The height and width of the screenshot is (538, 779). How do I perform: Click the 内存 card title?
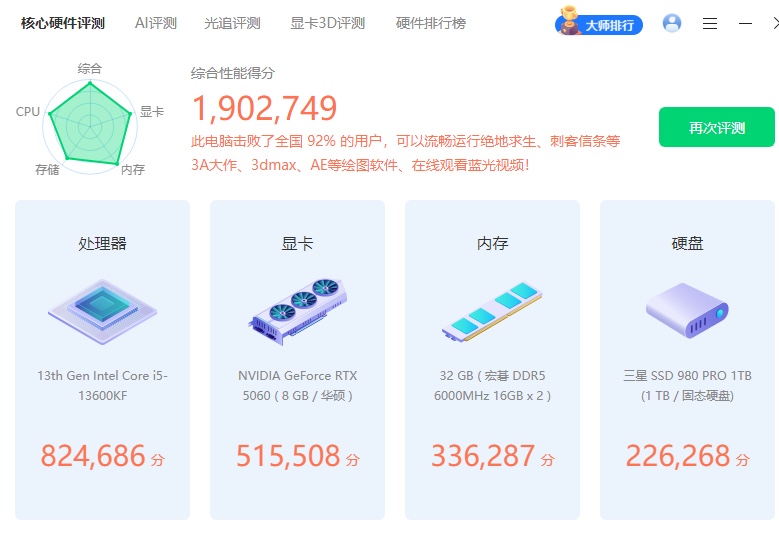[x=492, y=243]
